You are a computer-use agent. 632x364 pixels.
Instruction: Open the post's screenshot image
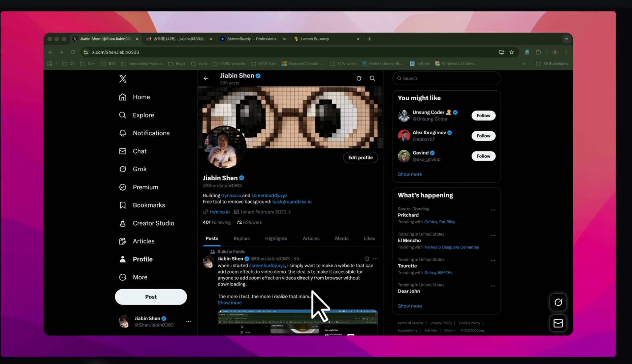298,322
